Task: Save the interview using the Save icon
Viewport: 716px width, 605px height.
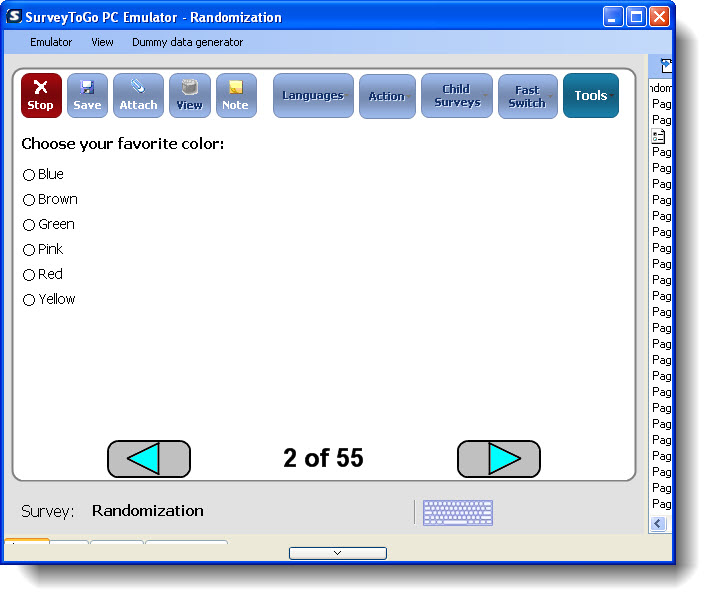Action: 87,95
